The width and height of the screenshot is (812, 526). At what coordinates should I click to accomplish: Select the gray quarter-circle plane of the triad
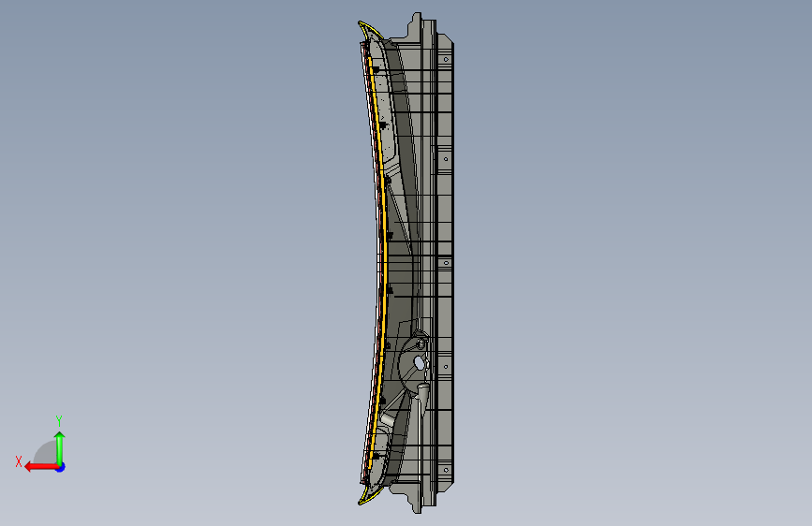point(46,454)
